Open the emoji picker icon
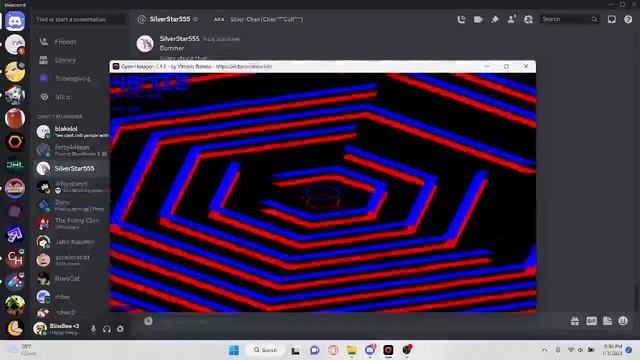The image size is (640, 360). tap(623, 321)
